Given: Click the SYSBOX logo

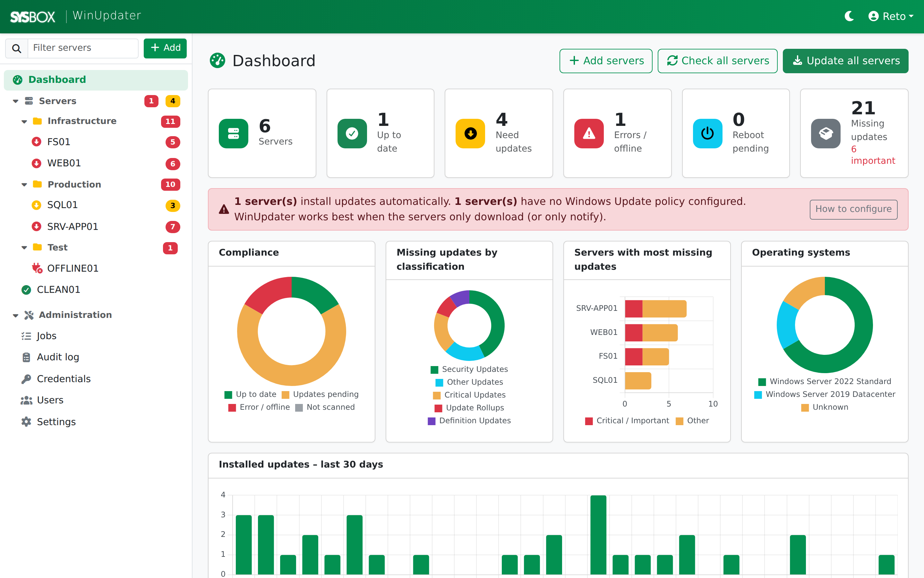Looking at the screenshot, I should tap(32, 16).
